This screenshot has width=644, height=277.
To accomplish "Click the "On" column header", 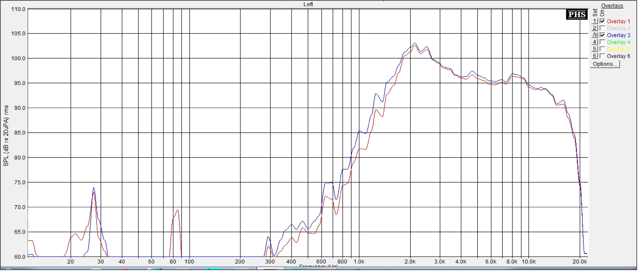I will (x=602, y=13).
